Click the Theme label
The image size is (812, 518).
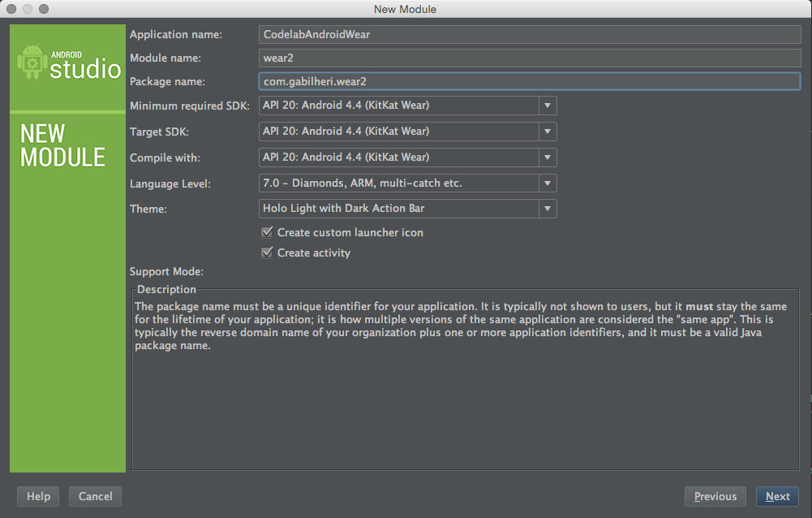(148, 209)
